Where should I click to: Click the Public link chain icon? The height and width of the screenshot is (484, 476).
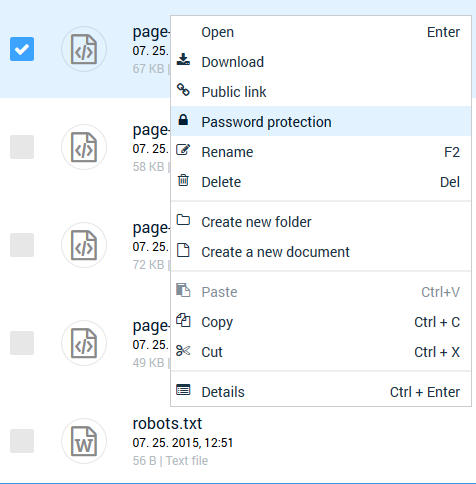click(183, 90)
